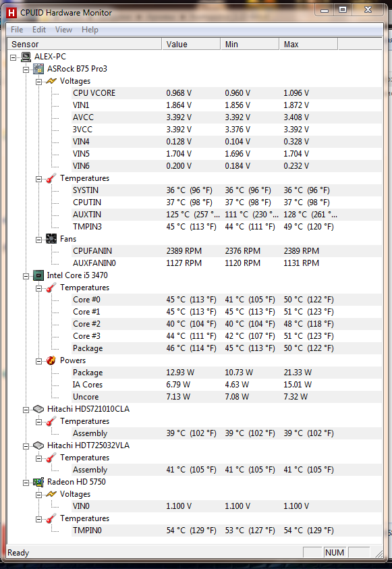Click the Powers flame icon
The image size is (392, 569).
coord(51,360)
